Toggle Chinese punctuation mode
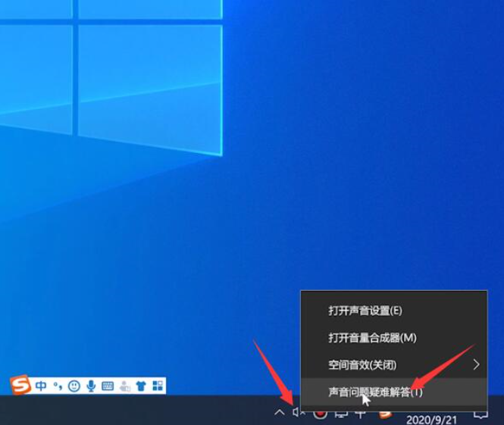Image resolution: width=504 pixels, height=425 pixels. (58, 386)
